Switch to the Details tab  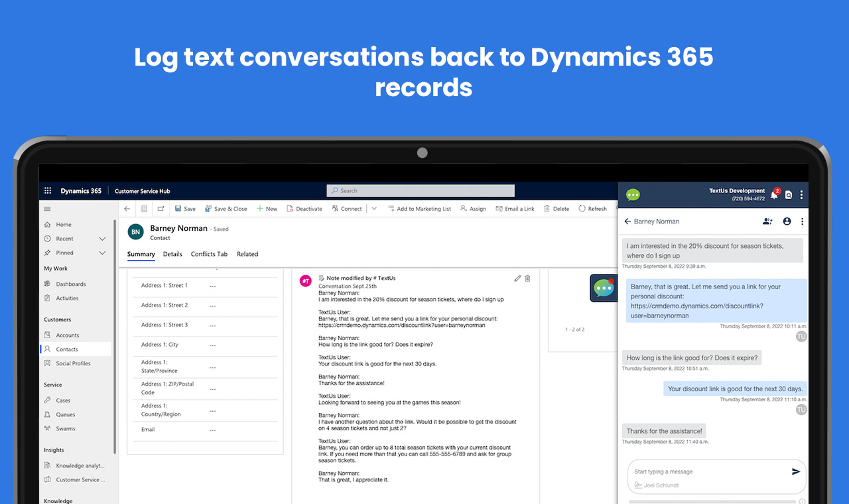point(172,254)
